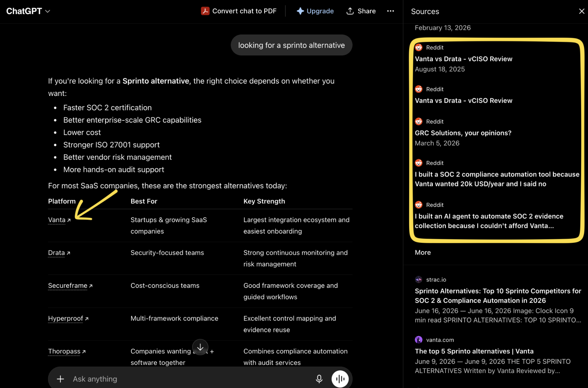Click the Share label in the header
The image size is (588, 388).
click(x=367, y=11)
